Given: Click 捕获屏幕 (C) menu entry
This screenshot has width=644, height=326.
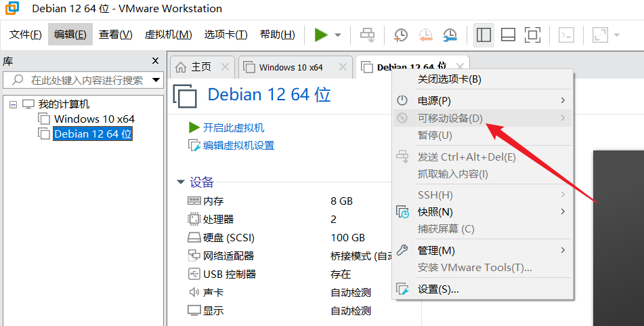Looking at the screenshot, I should (483, 229).
